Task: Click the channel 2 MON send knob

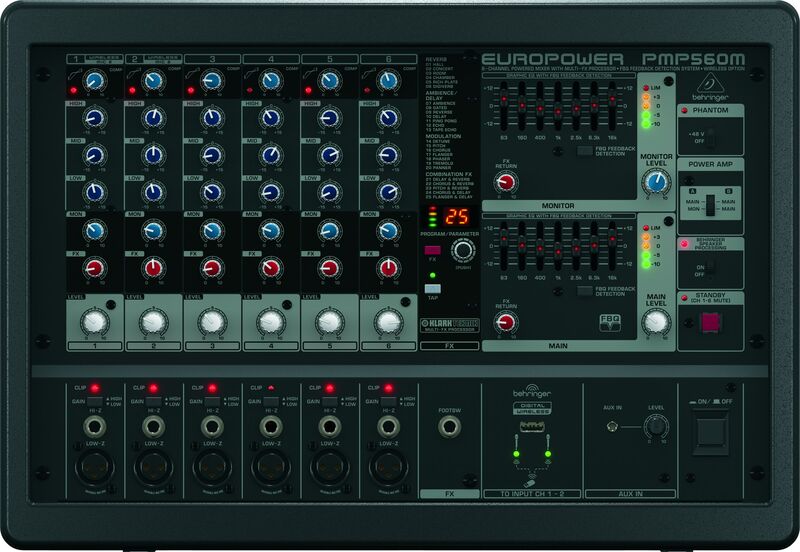Action: click(x=154, y=231)
